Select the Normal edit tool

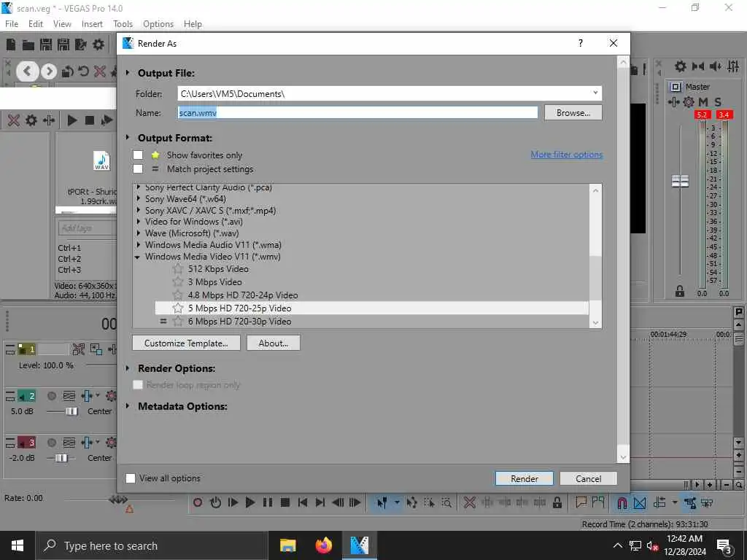[x=382, y=502]
